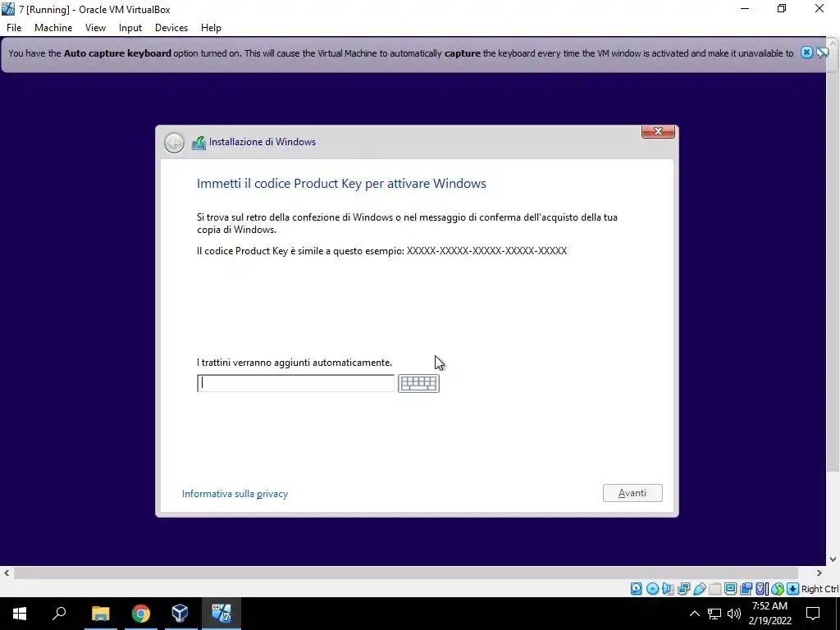Open the Windows Start menu

20,614
